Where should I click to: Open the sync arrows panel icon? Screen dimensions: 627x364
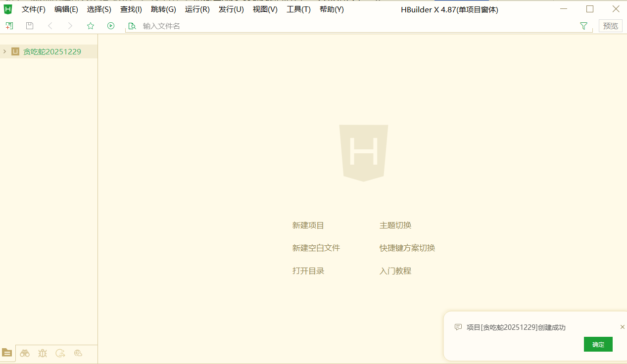(x=60, y=353)
